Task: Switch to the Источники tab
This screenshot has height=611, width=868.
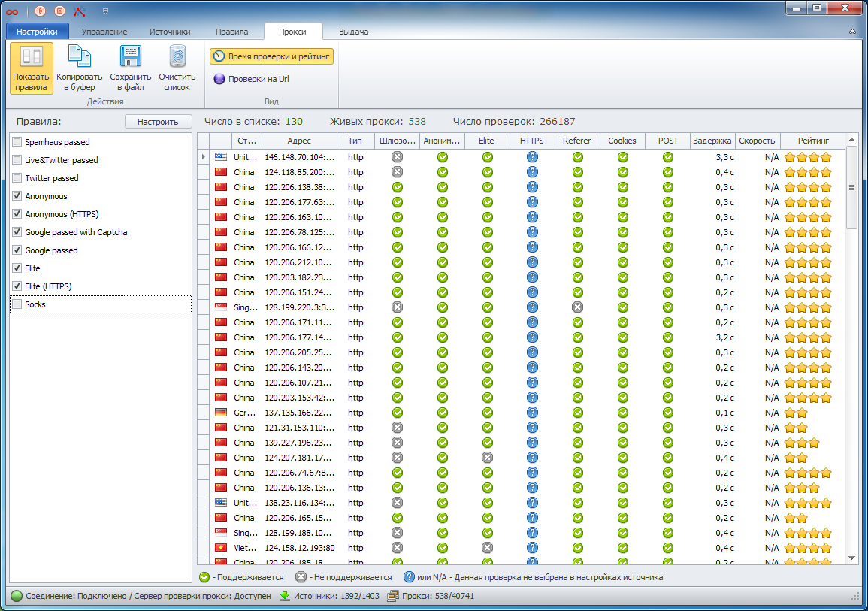Action: tap(169, 32)
